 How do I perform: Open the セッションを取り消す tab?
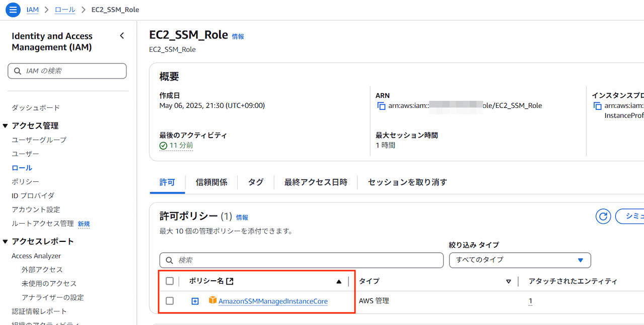point(407,182)
